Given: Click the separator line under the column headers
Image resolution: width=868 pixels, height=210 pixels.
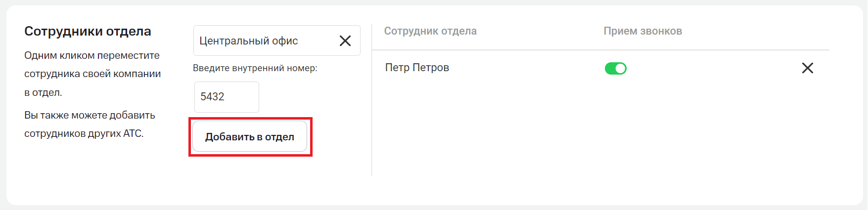Looking at the screenshot, I should [600, 50].
